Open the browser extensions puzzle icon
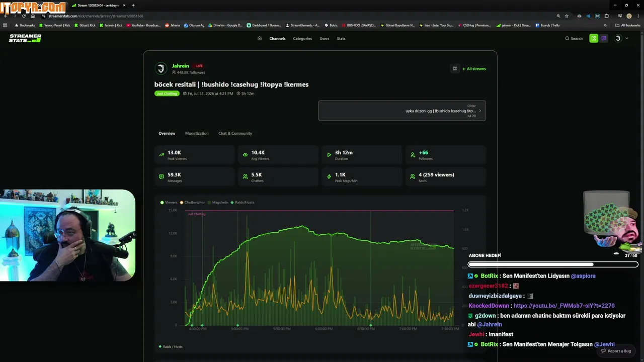This screenshot has width=644, height=362. pos(606,16)
